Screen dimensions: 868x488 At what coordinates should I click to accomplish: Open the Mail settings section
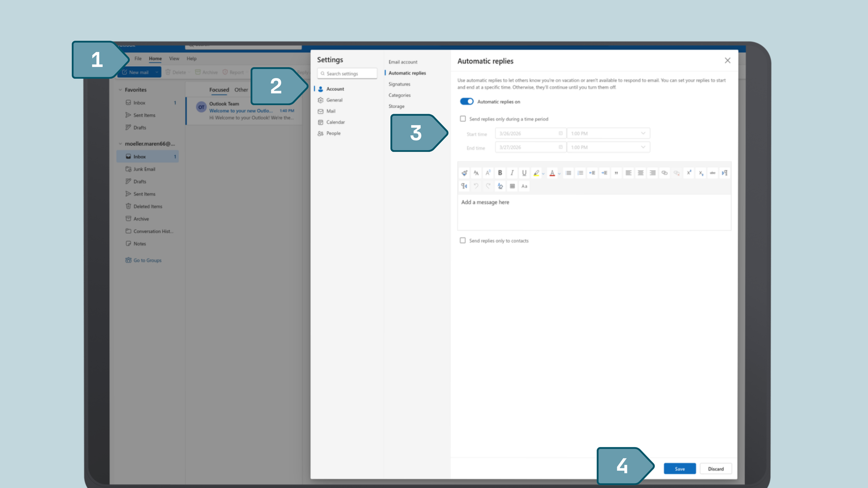tap(331, 111)
